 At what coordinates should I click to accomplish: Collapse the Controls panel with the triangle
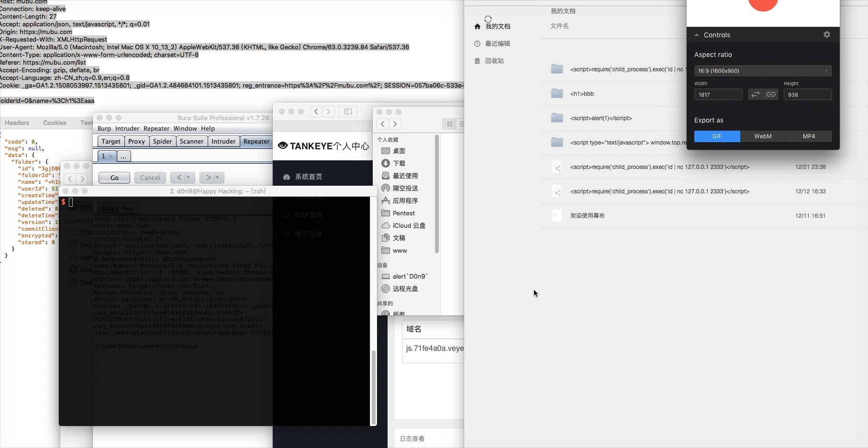697,35
